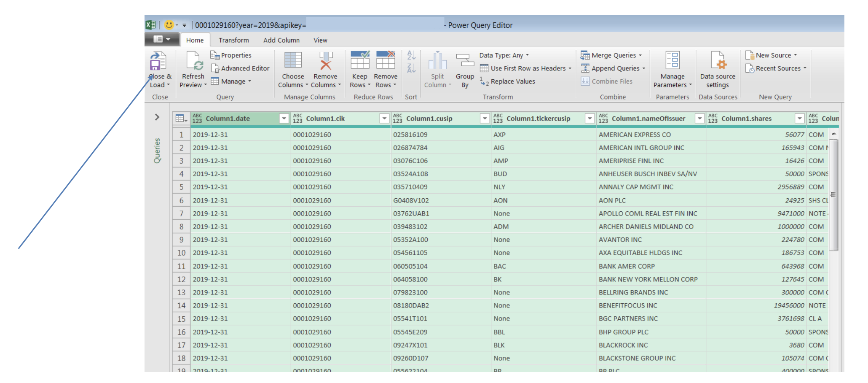The width and height of the screenshot is (868, 383).
Task: Click Recent Sources
Action: (x=775, y=68)
